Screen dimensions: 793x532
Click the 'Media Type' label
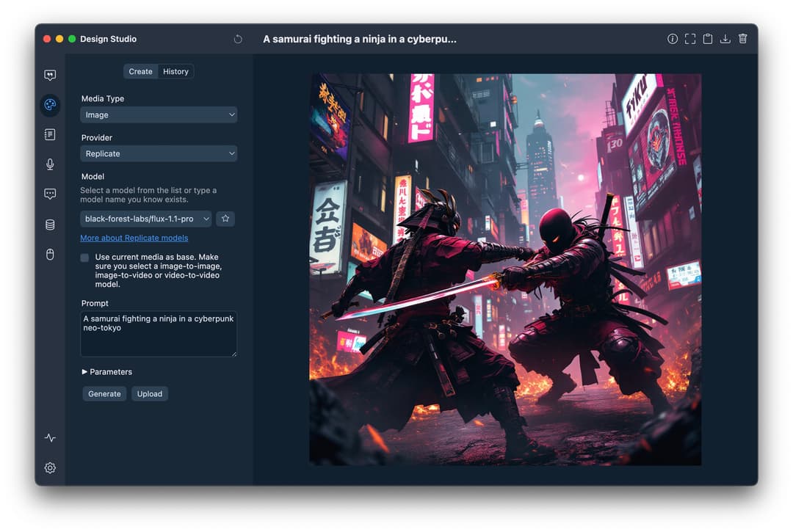[x=103, y=98]
